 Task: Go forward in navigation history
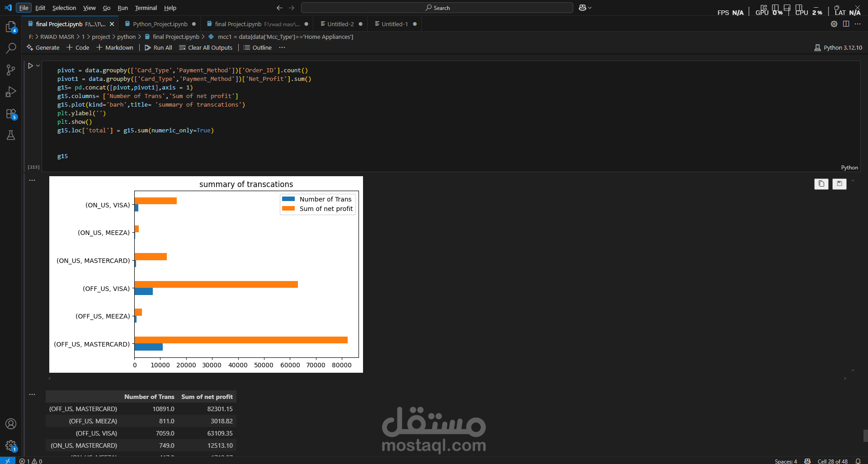point(291,8)
